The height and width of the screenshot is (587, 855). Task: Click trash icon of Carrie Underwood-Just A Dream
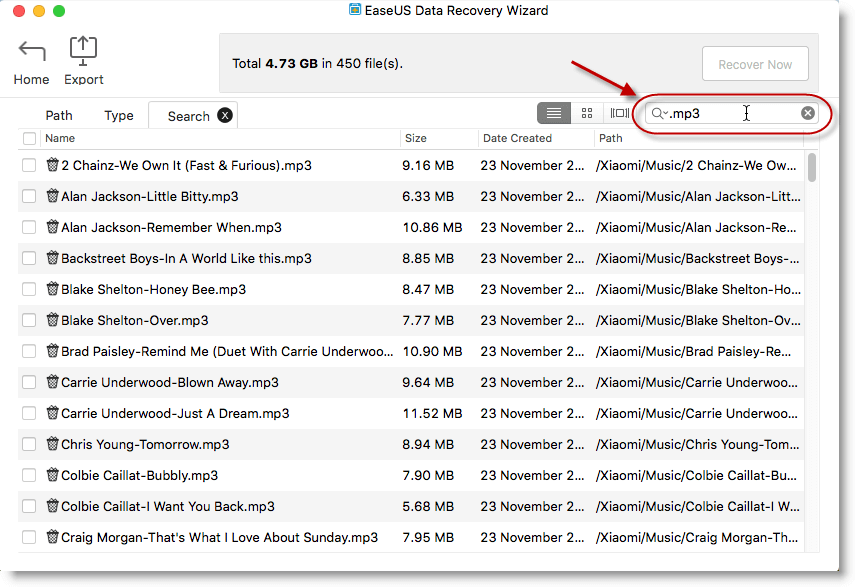[x=52, y=413]
